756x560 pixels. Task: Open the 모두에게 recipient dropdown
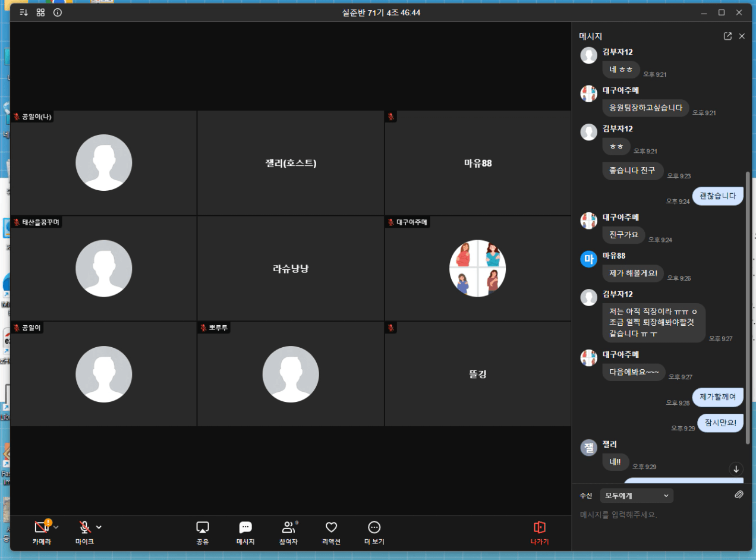pos(636,495)
